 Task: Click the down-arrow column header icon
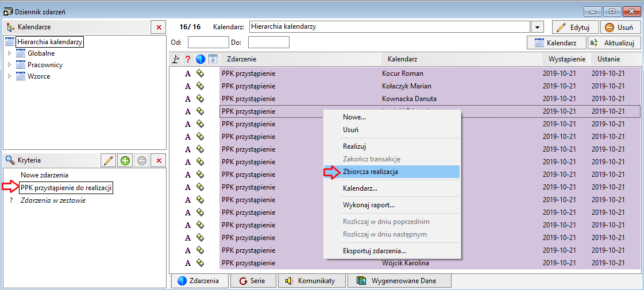click(x=213, y=59)
